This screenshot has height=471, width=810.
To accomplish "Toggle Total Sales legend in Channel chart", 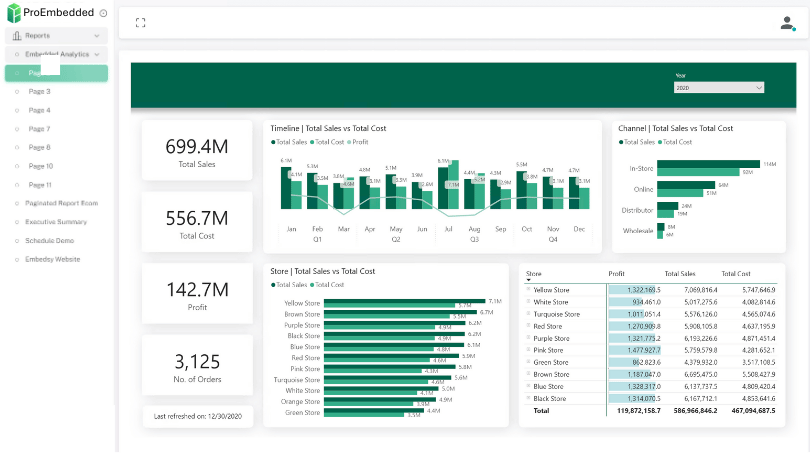I will click(639, 142).
